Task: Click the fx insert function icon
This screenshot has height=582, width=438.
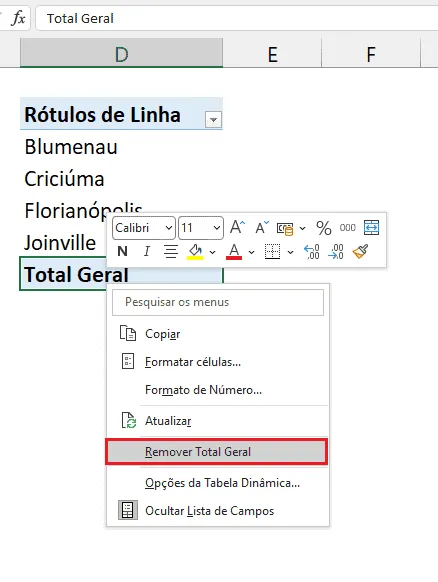Action: click(x=18, y=18)
